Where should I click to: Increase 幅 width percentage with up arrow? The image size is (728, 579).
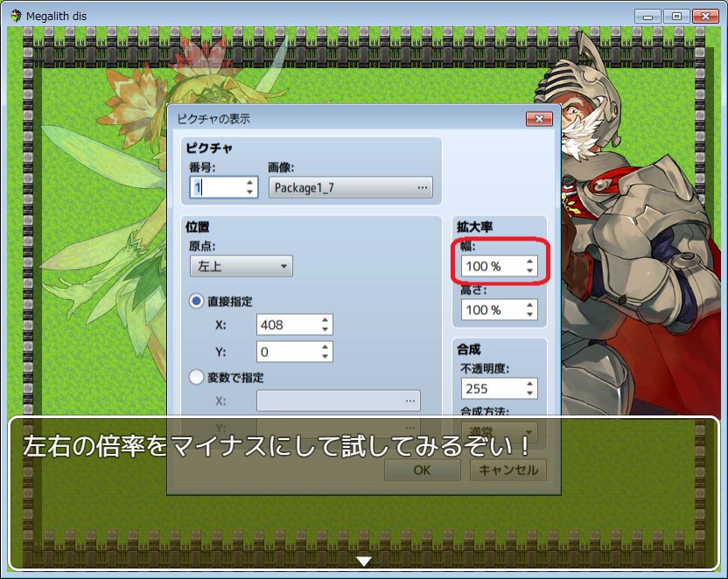click(x=529, y=262)
